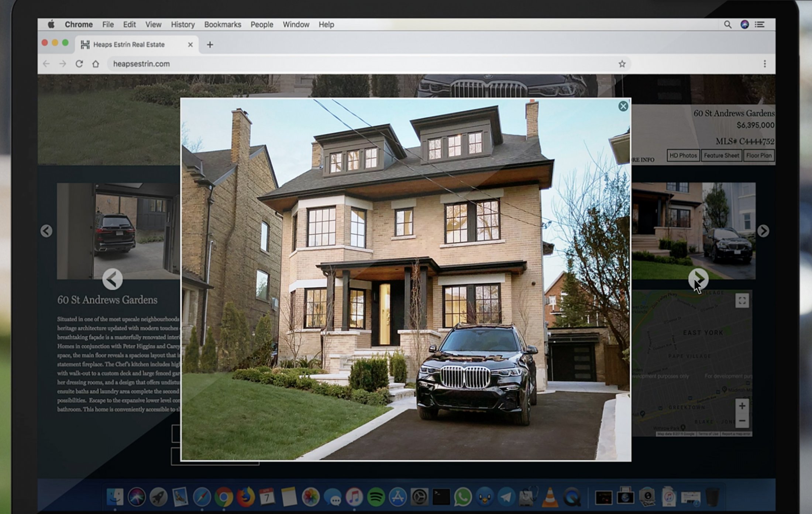Advance to next photo in lightbox
The height and width of the screenshot is (514, 812).
(x=698, y=279)
